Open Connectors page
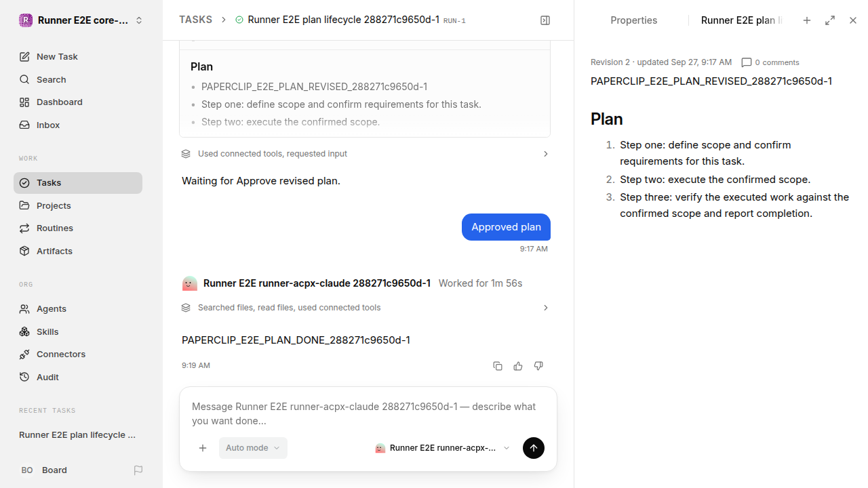This screenshot has width=868, height=488. point(78,354)
